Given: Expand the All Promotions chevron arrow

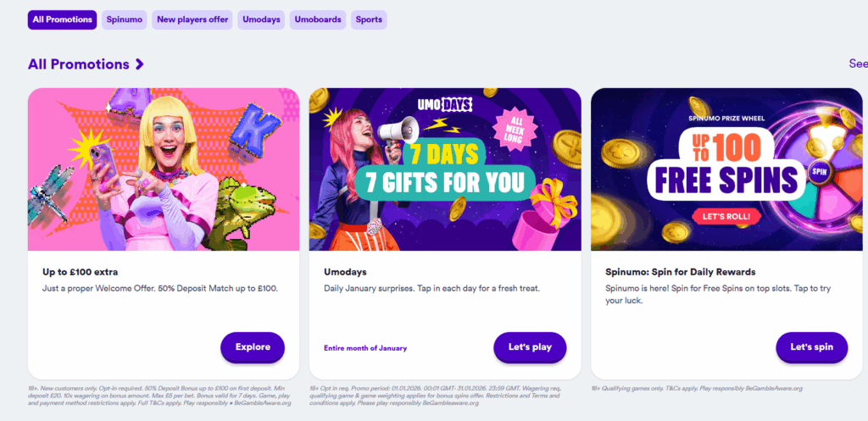Looking at the screenshot, I should tap(140, 64).
